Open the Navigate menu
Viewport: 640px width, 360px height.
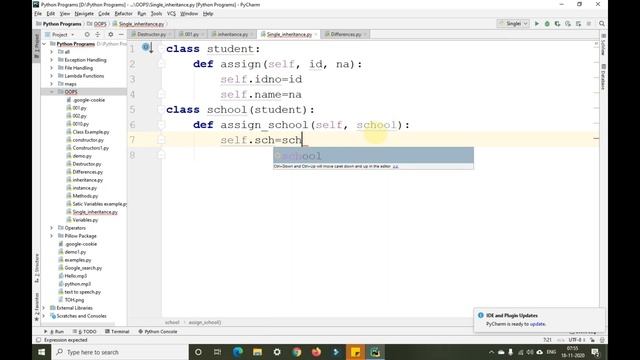[84, 13]
